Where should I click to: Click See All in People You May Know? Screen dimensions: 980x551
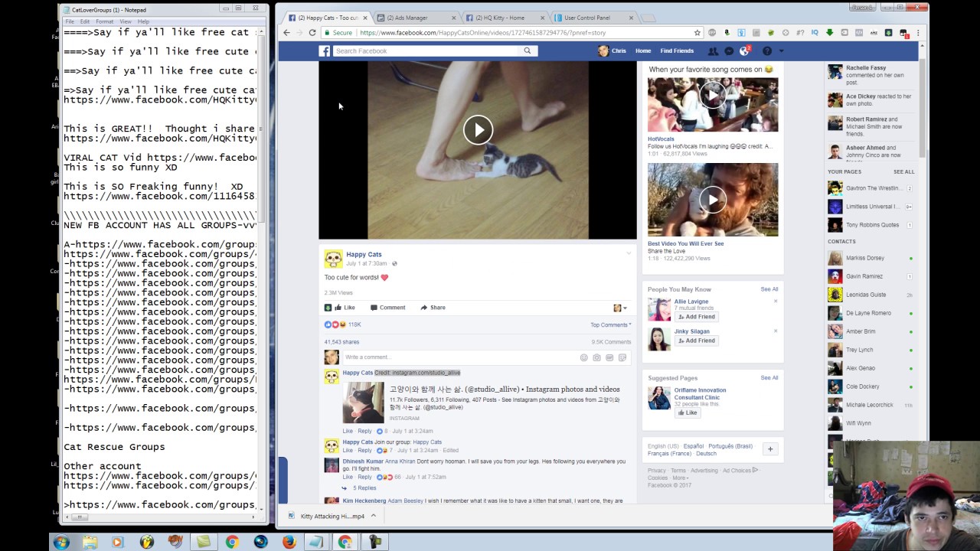(769, 289)
